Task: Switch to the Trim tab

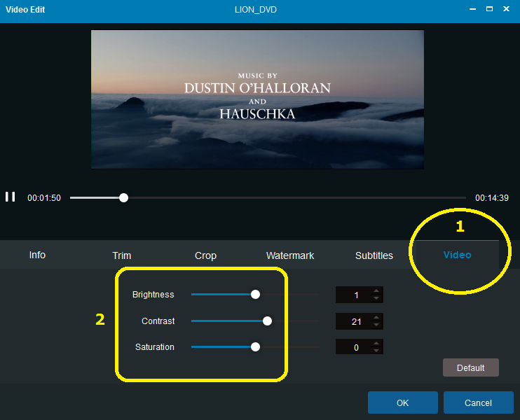Action: point(122,255)
